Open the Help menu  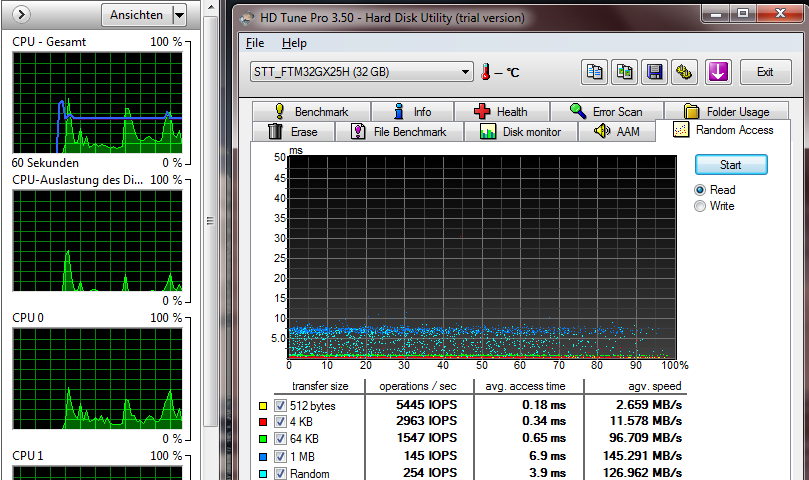[294, 43]
